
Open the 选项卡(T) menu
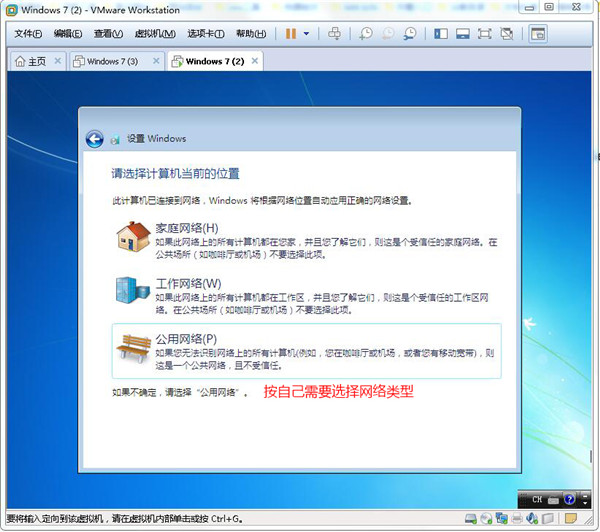click(206, 34)
